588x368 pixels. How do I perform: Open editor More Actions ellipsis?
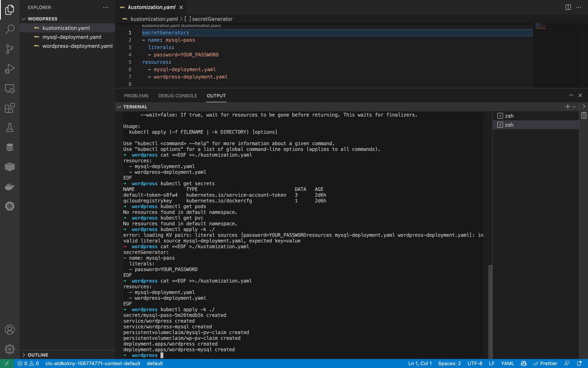(579, 7)
